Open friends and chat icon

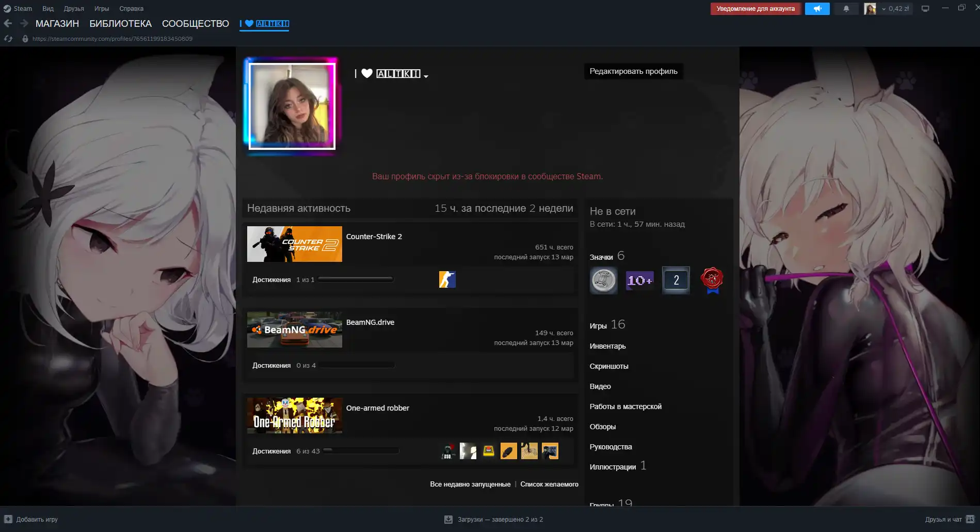(x=970, y=519)
